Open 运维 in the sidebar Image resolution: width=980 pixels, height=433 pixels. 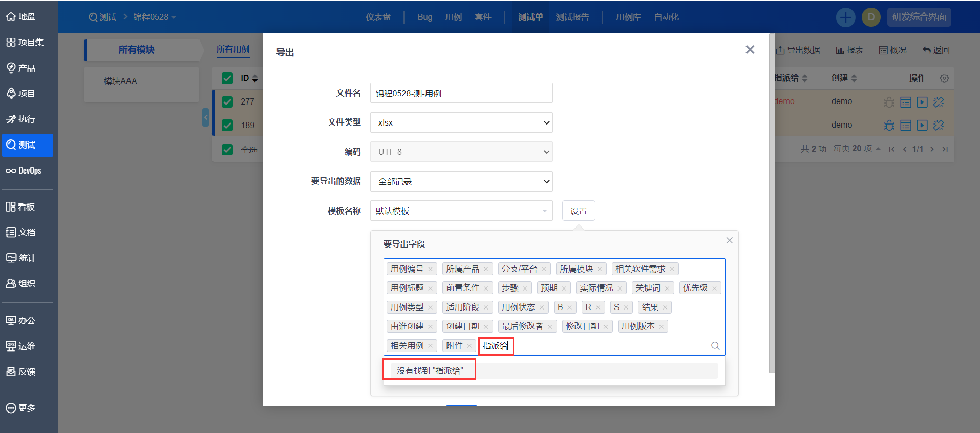(x=21, y=346)
